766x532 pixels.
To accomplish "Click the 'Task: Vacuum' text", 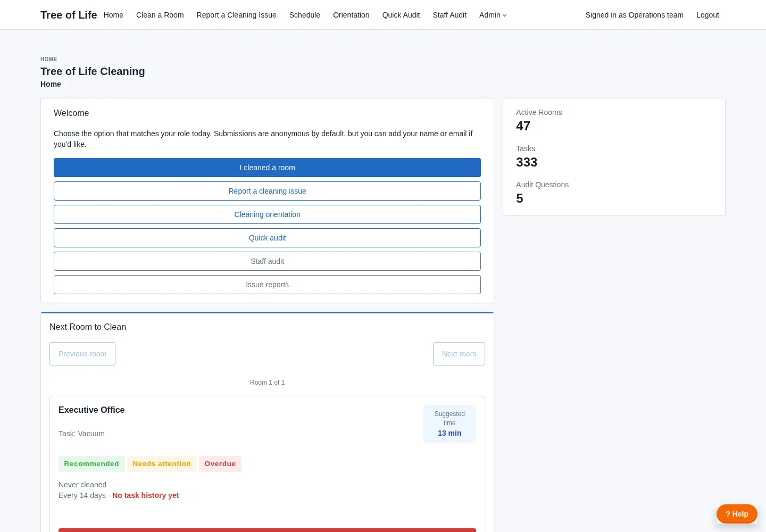I will coord(81,434).
